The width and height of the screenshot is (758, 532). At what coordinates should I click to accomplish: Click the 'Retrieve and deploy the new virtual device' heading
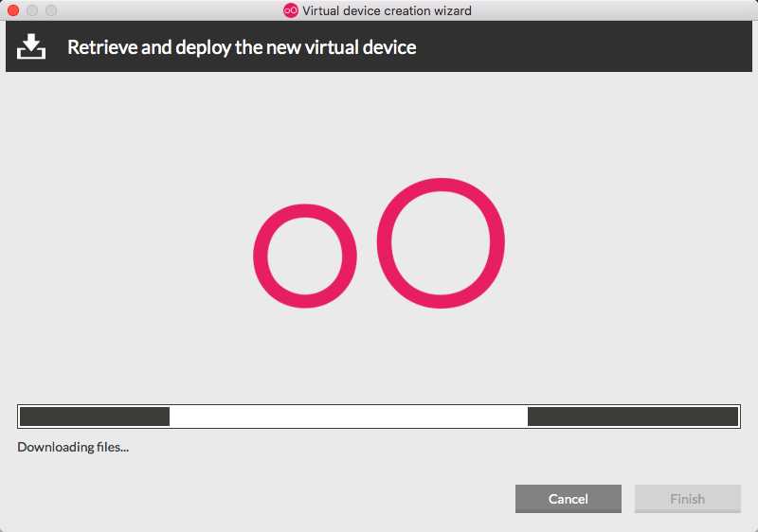[242, 47]
